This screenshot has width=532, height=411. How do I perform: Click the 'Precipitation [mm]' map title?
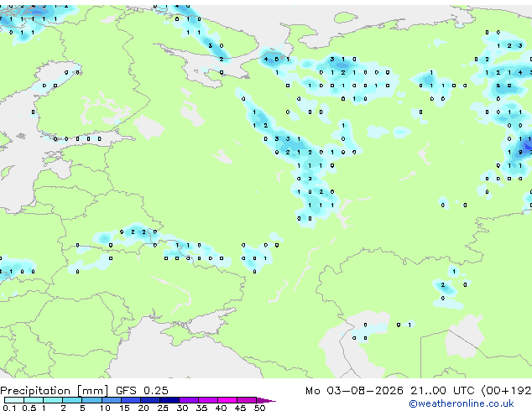(x=55, y=391)
